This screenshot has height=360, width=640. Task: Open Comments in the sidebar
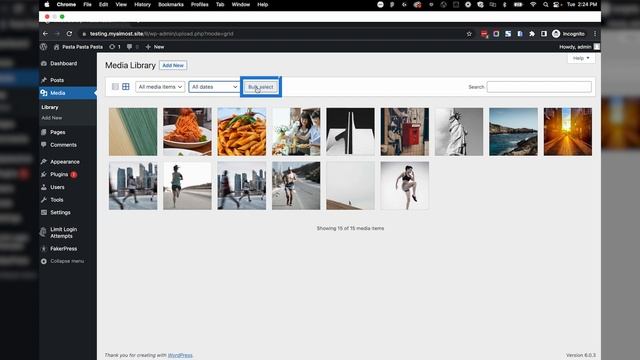63,145
